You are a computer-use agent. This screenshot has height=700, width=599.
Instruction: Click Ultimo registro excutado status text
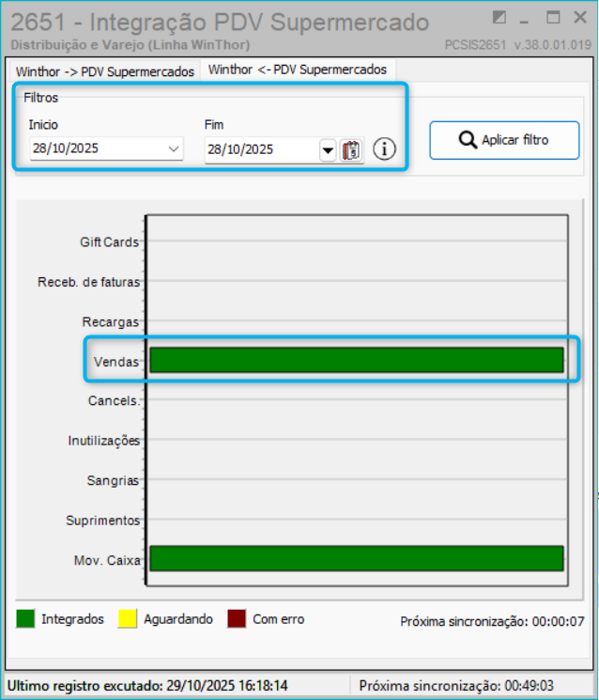(147, 686)
